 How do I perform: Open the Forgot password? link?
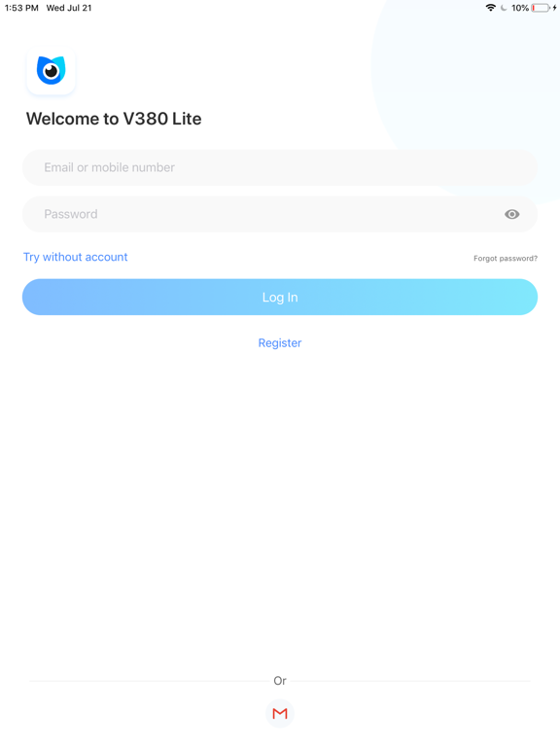click(x=506, y=258)
